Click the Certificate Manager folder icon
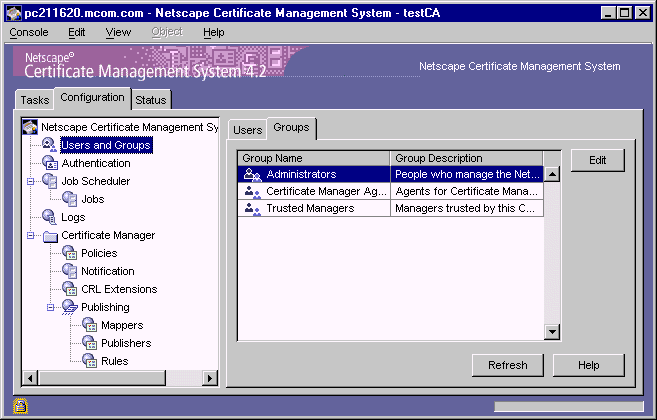The height and width of the screenshot is (420, 657). (50, 236)
